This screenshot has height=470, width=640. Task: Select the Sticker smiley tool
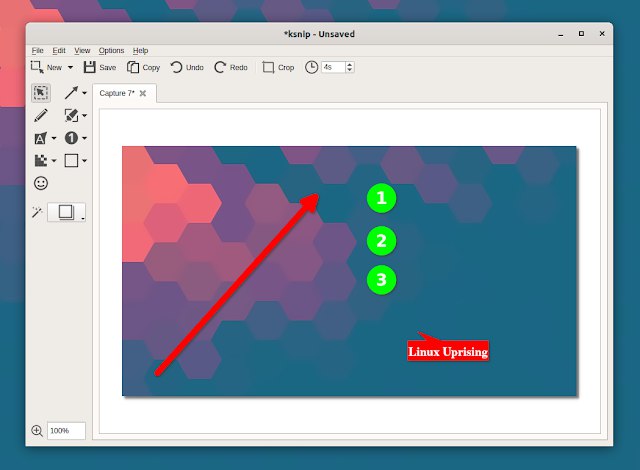click(x=41, y=183)
